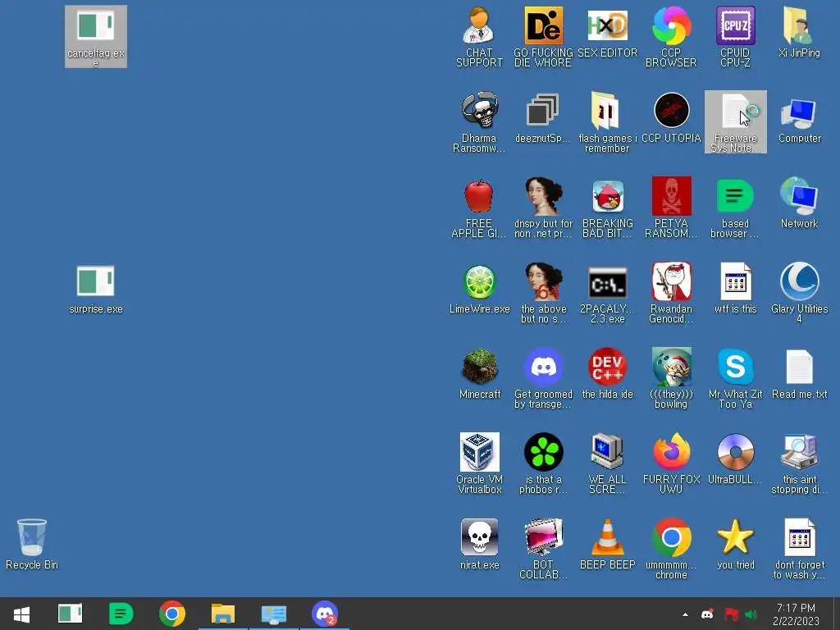Screen dimensions: 840x630
Task: Select the Freeware Sys Note icon
Action: 736,122
